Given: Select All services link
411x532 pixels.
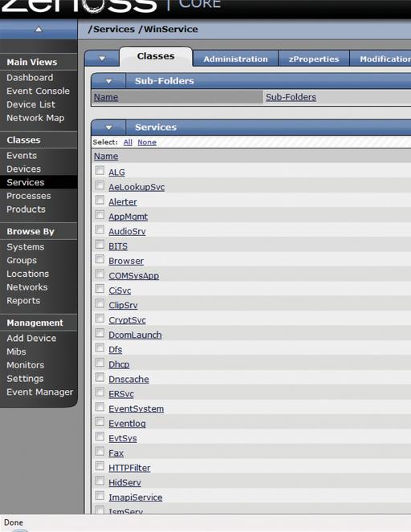Looking at the screenshot, I should pyautogui.click(x=128, y=142).
